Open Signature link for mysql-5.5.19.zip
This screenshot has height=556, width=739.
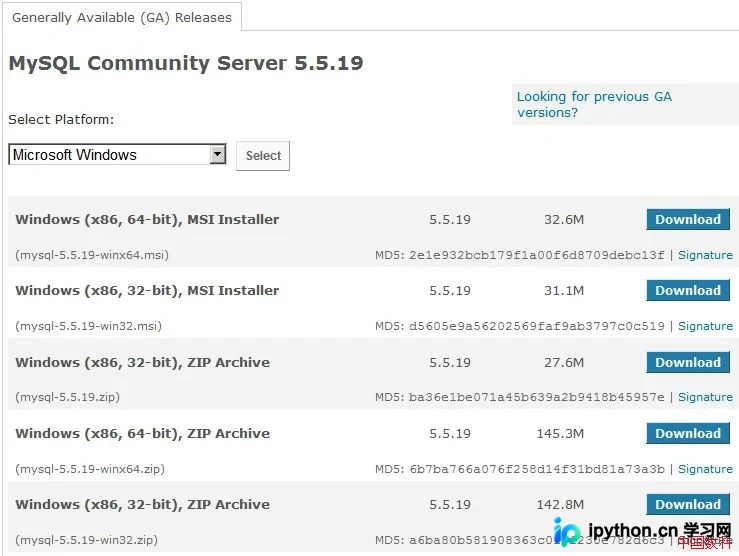pyautogui.click(x=705, y=397)
